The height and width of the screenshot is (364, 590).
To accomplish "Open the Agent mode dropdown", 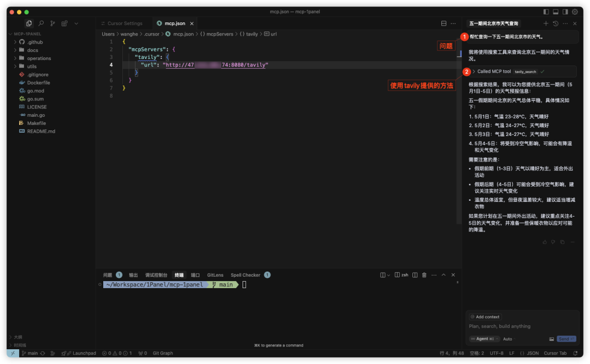I will click(x=485, y=339).
